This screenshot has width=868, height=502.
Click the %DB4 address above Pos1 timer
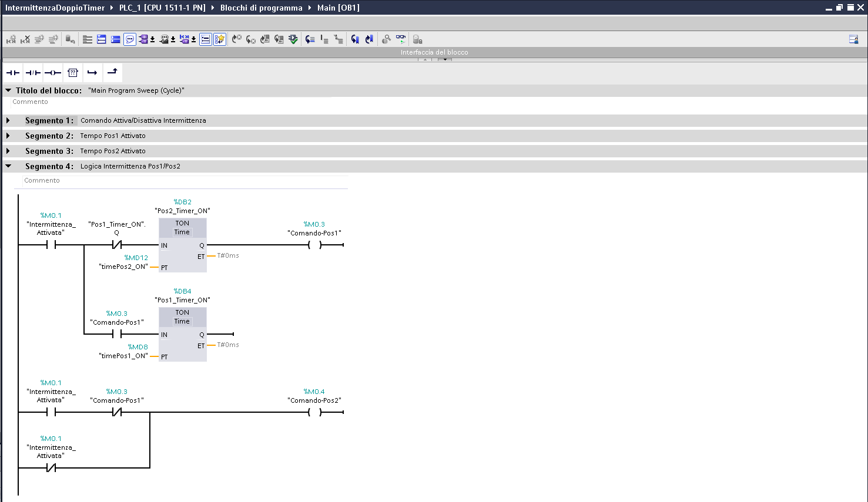click(x=182, y=291)
